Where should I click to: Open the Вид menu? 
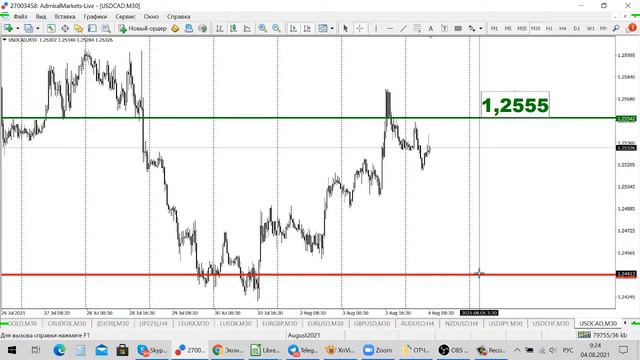pyautogui.click(x=41, y=17)
